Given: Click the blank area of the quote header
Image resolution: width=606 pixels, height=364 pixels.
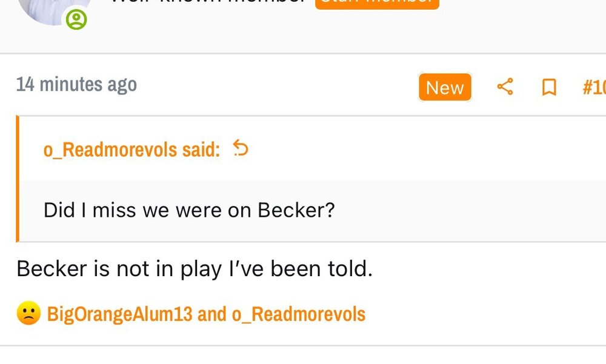Looking at the screenshot, I should (x=424, y=149).
